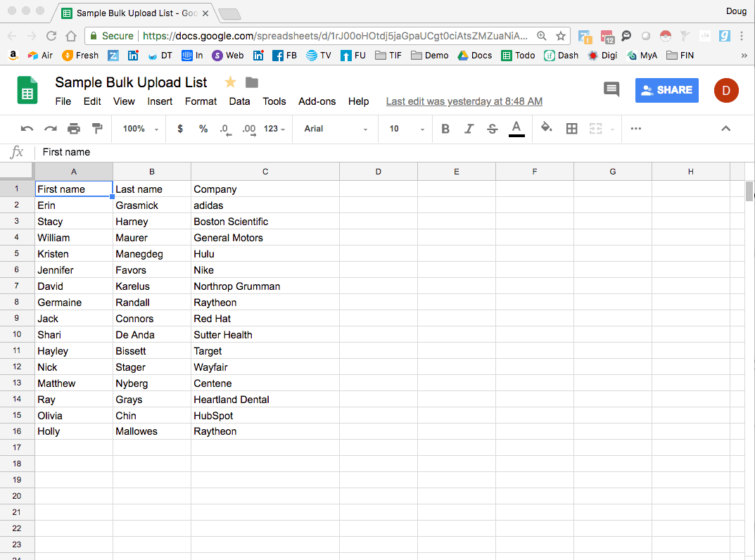
Task: Open the View menu
Action: pos(124,101)
